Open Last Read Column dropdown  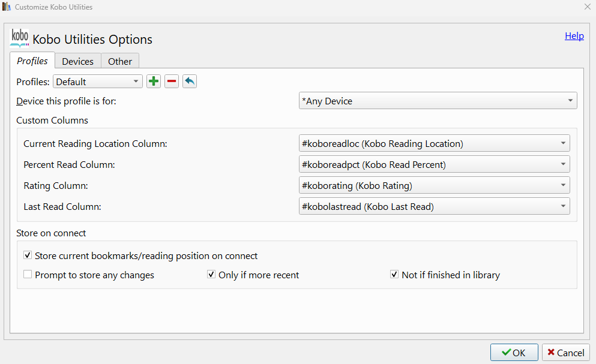[x=434, y=206]
